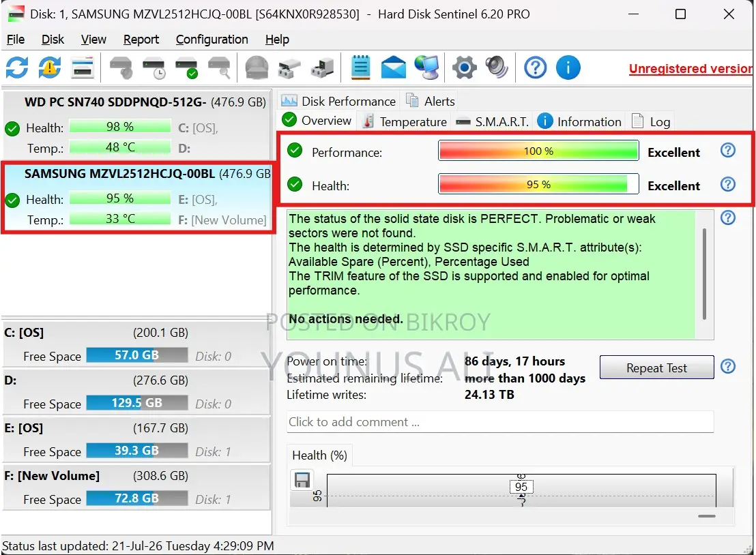Click the disk list panel toolbar icon
756x555 pixels.
click(83, 67)
